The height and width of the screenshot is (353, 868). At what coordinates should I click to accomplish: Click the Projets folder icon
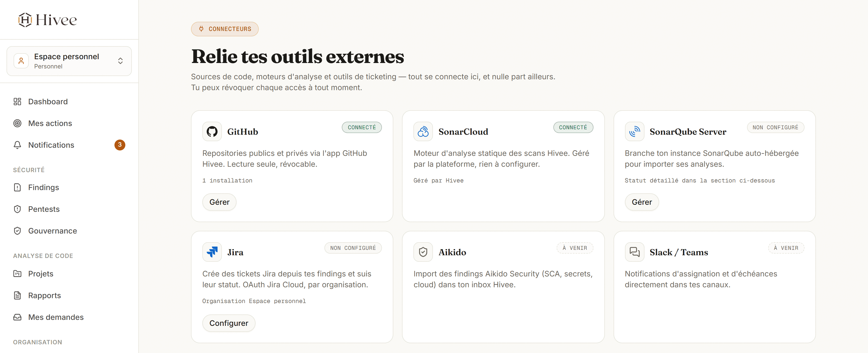[17, 274]
